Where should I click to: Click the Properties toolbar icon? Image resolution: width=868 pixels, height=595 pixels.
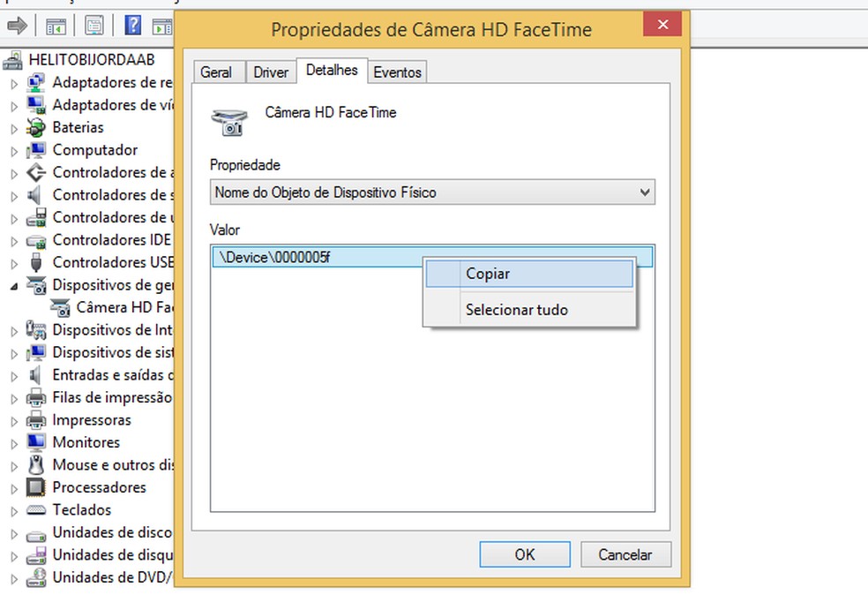(x=94, y=26)
